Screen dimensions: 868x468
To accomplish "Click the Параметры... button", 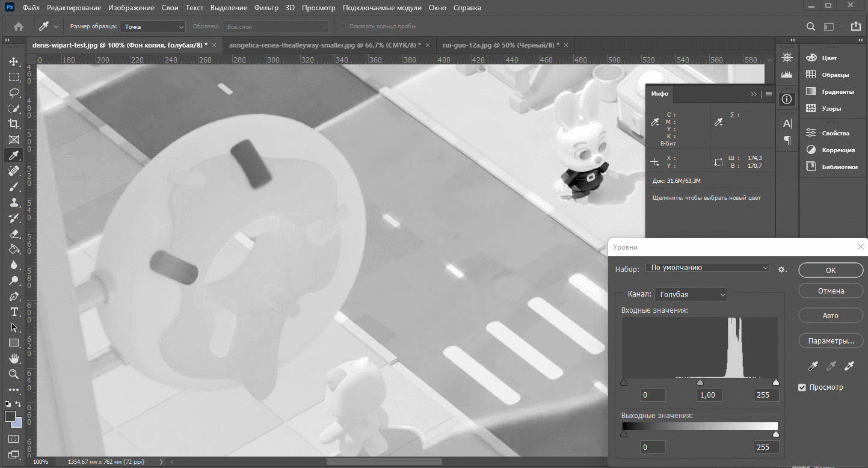I will [x=831, y=341].
